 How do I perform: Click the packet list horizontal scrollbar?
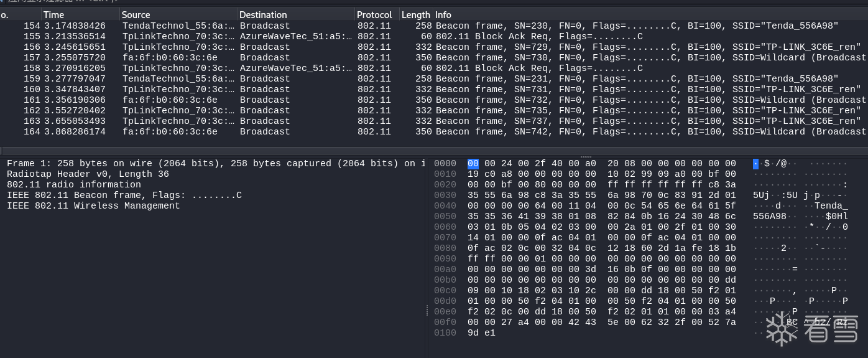pos(434,151)
